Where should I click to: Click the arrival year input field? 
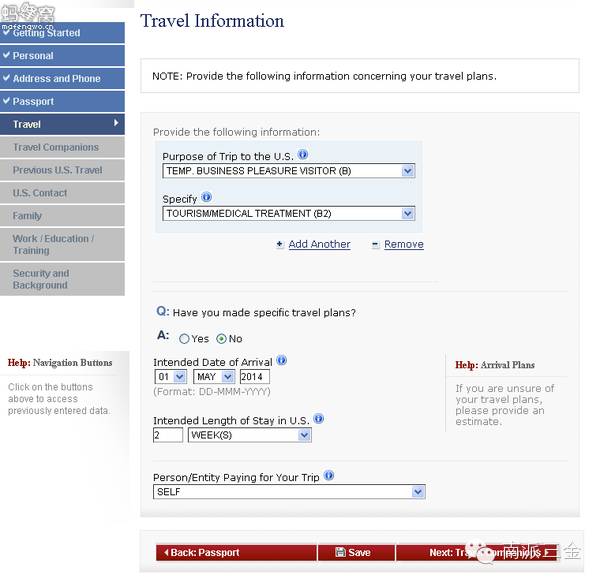(254, 377)
